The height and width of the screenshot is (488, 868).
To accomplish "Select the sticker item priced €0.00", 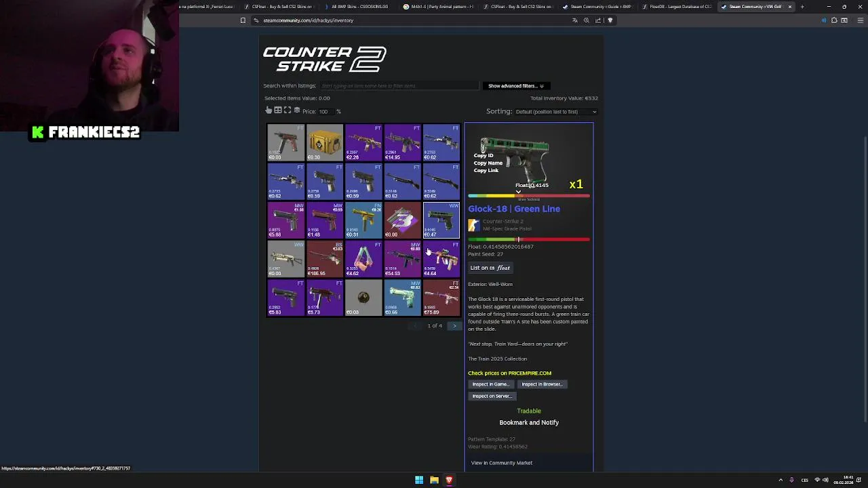I will pyautogui.click(x=402, y=220).
